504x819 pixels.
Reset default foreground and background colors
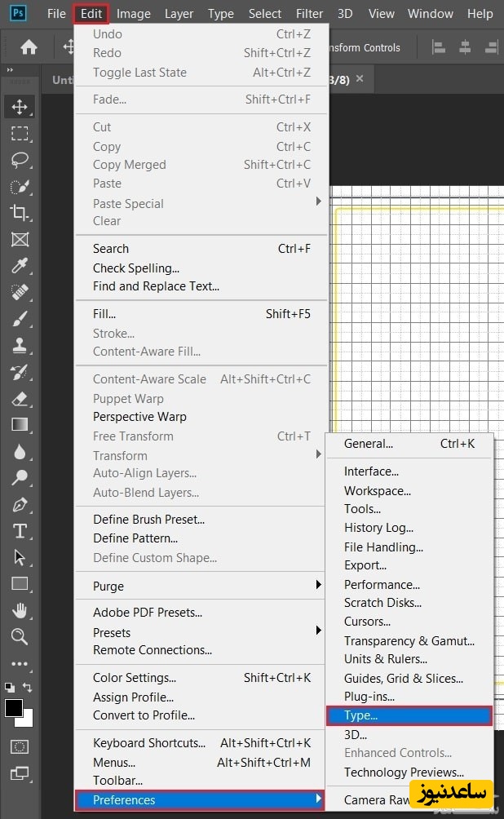tap(9, 688)
